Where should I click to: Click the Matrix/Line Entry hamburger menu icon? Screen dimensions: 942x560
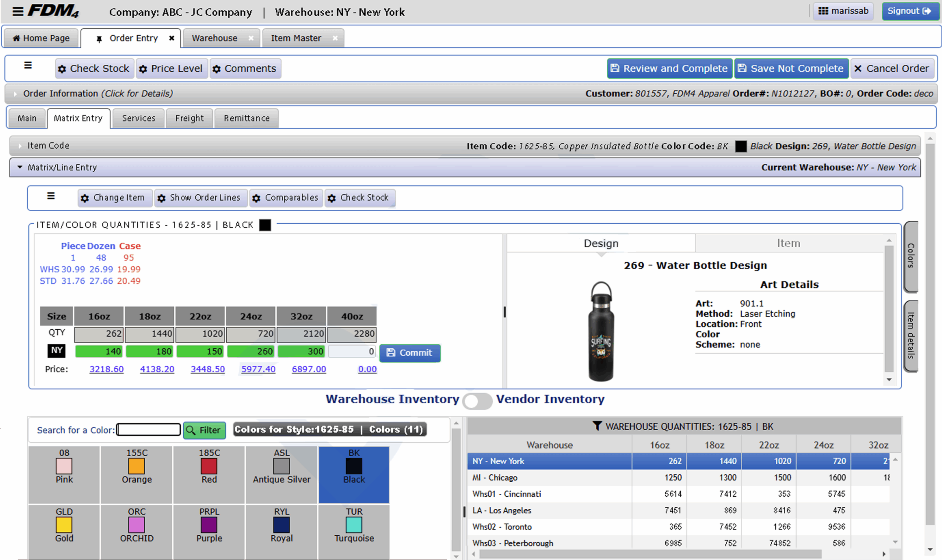[x=51, y=196]
